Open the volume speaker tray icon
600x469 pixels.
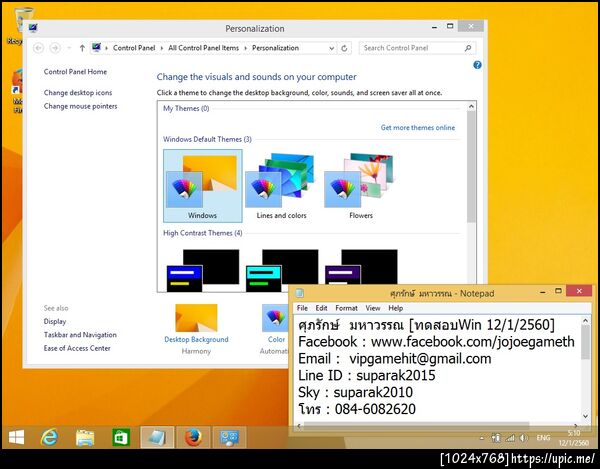(523, 438)
